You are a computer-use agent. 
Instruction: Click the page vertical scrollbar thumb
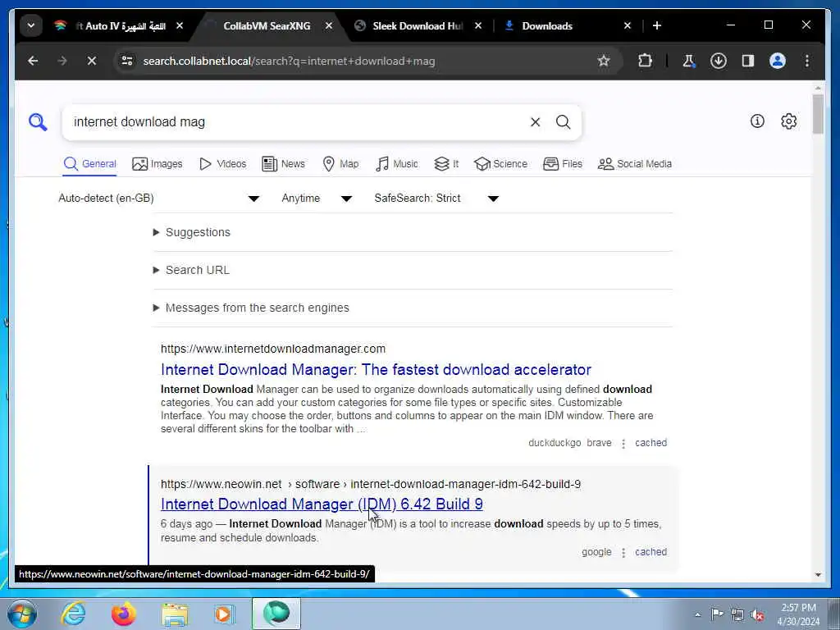coord(818,113)
